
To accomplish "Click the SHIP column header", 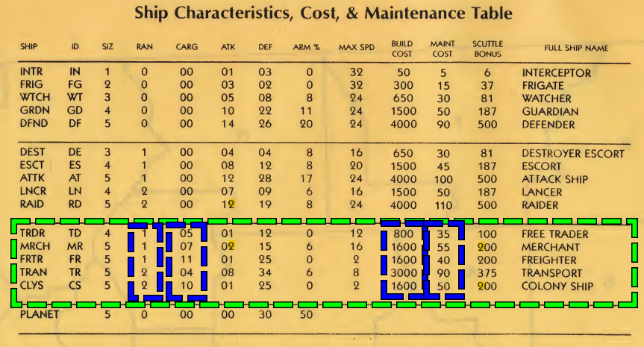I will pos(29,46).
